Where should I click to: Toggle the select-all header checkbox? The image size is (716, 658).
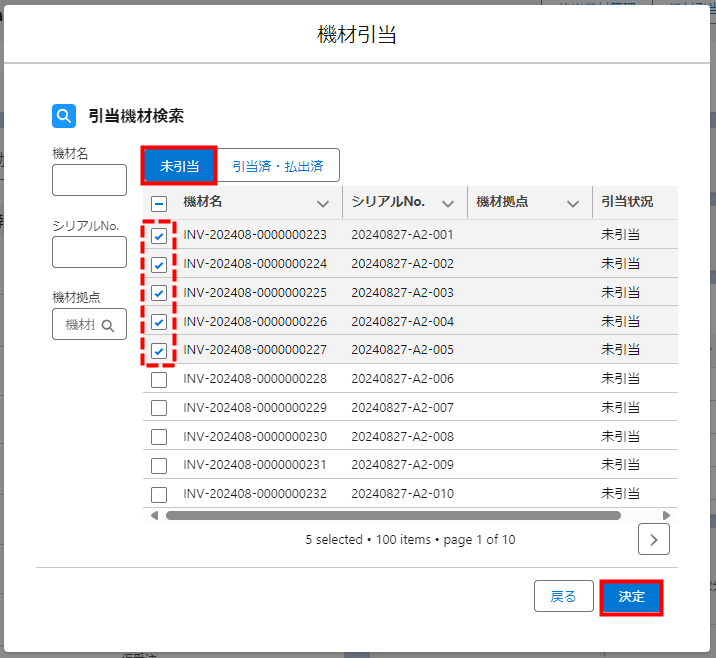(x=159, y=203)
